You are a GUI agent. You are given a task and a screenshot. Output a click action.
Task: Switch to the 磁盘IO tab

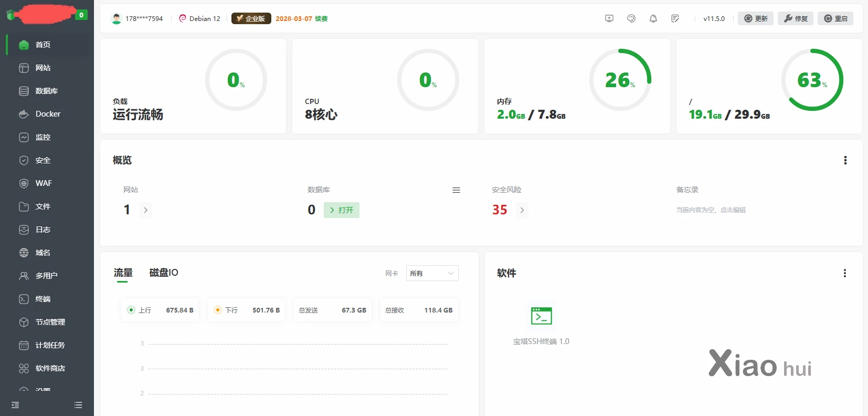[x=164, y=273]
